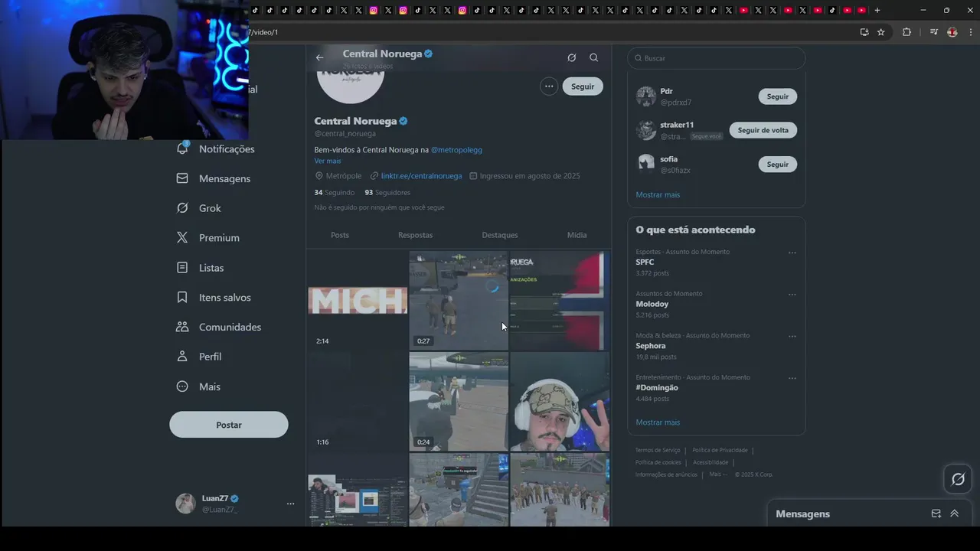Open the options menu for the Sephora trend
The height and width of the screenshot is (551, 980).
(792, 336)
